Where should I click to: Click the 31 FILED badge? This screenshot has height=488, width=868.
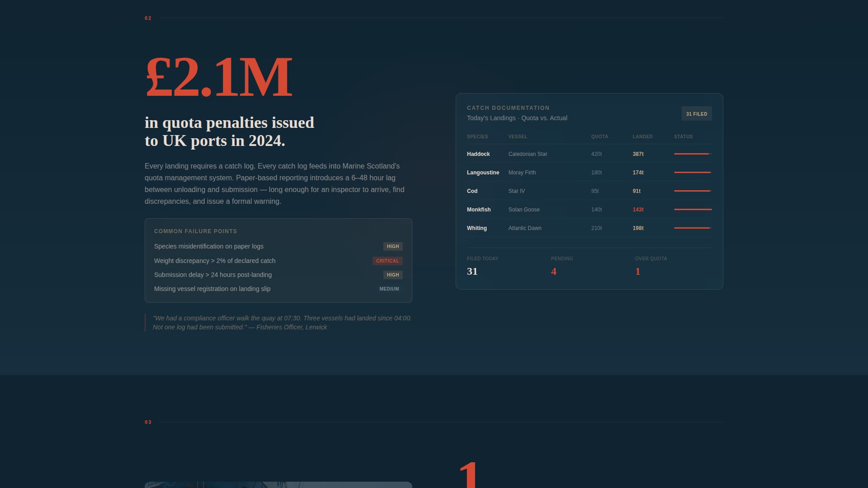[696, 113]
